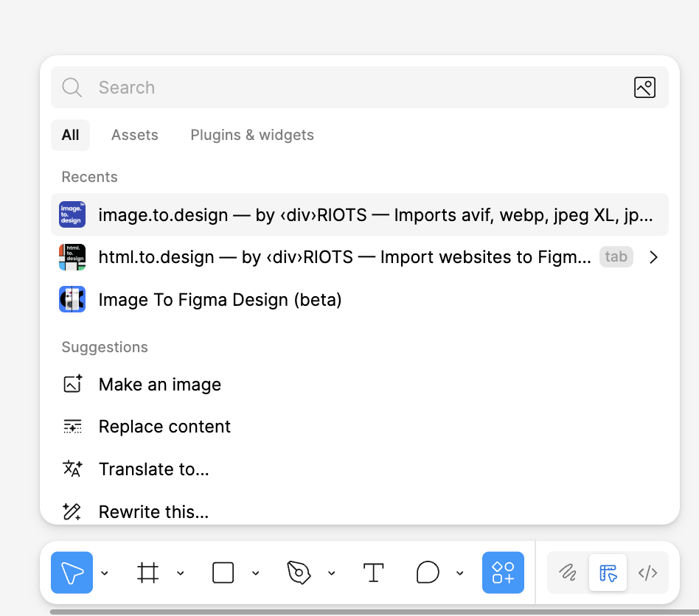Select the Rectangle shape tool
Image resolution: width=699 pixels, height=616 pixels.
pos(223,573)
